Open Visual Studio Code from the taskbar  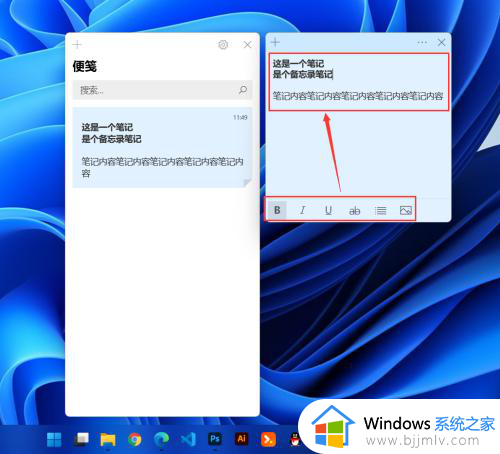(x=188, y=439)
